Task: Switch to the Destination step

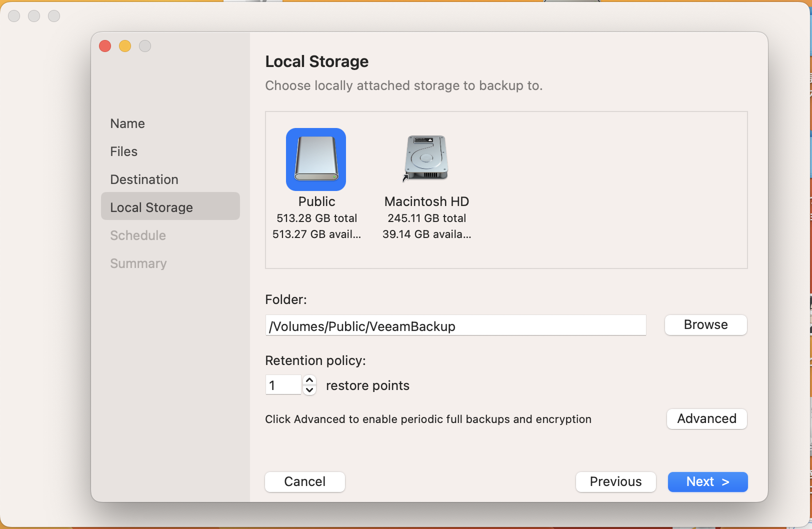Action: click(x=144, y=179)
